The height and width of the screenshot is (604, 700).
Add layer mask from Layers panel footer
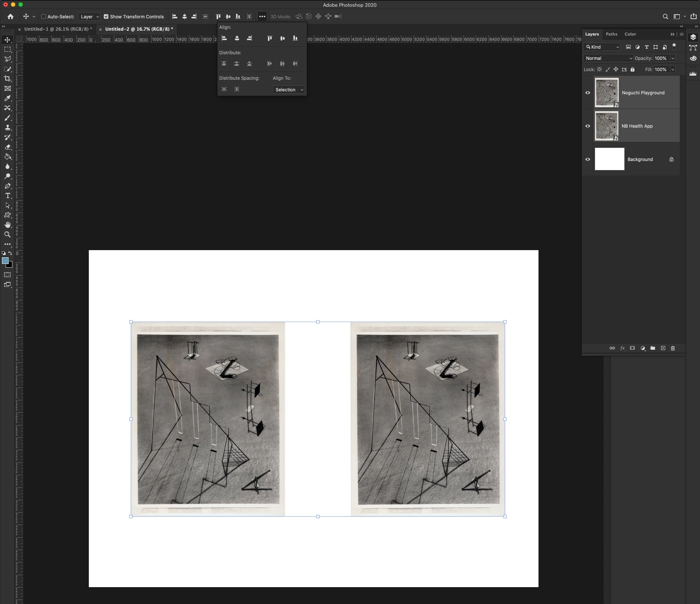click(x=633, y=348)
